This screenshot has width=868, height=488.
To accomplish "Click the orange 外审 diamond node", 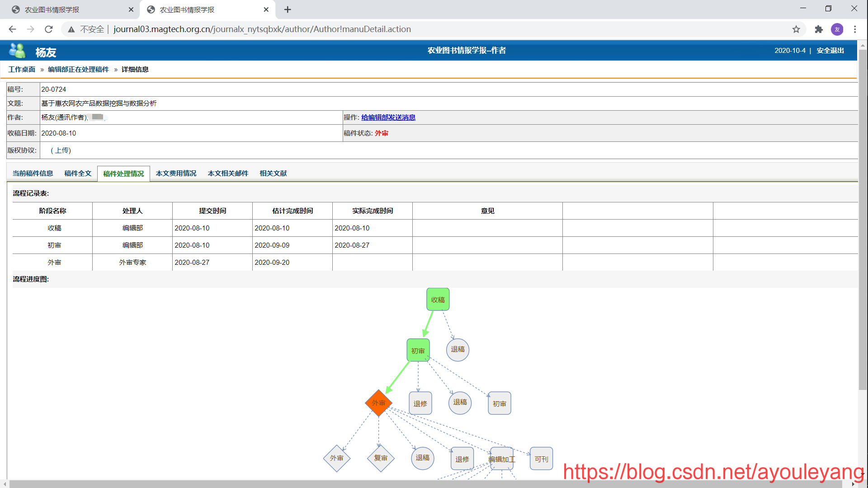I will (378, 403).
